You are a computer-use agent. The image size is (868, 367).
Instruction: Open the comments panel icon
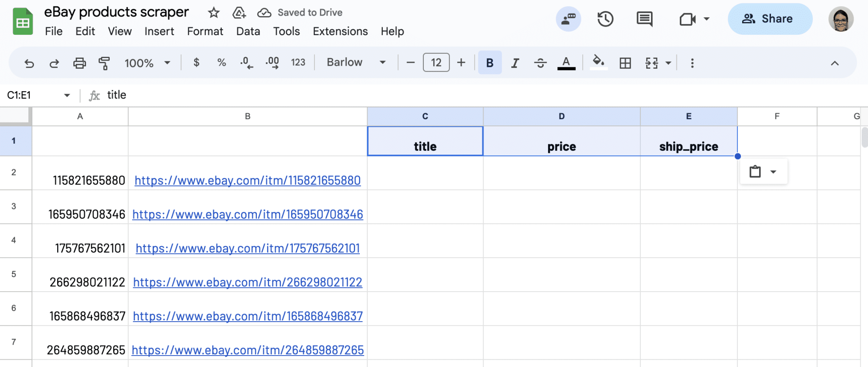(x=645, y=19)
